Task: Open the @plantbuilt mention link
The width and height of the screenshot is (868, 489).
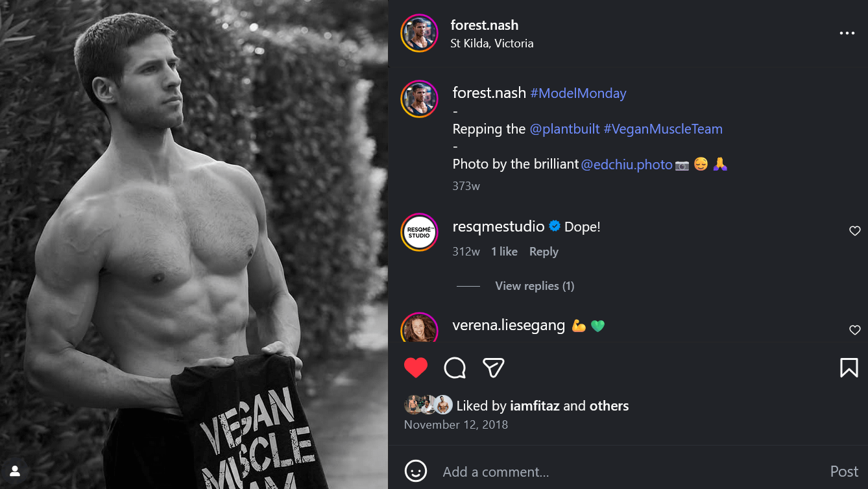Action: pos(564,129)
